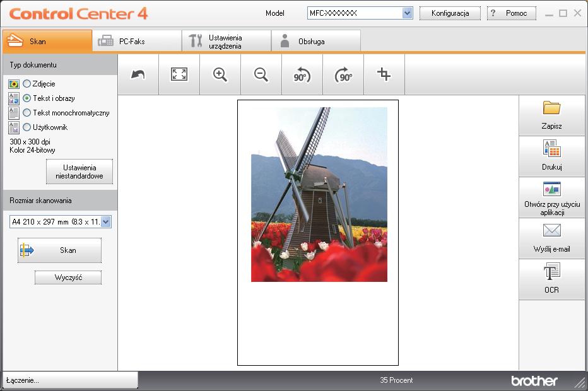Select the Zdjęcie radio button

coord(27,84)
